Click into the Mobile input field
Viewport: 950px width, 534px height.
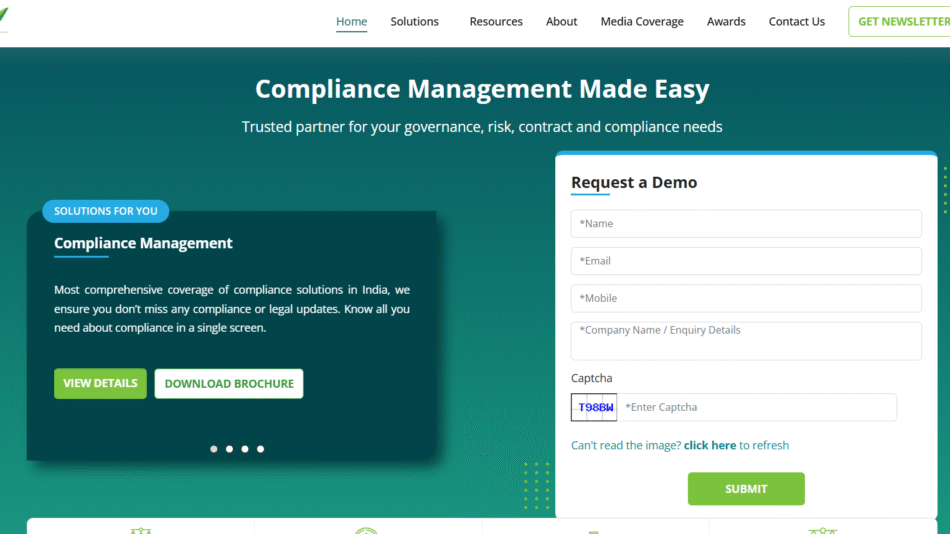click(x=746, y=298)
